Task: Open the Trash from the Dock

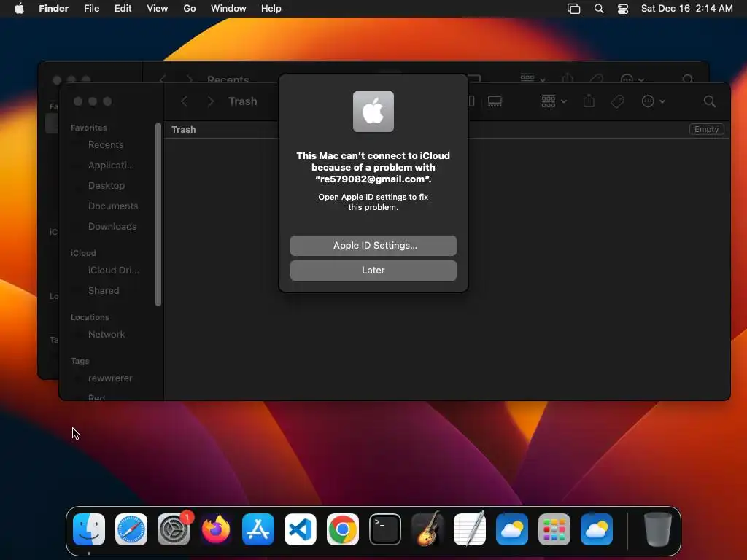Action: (657, 529)
